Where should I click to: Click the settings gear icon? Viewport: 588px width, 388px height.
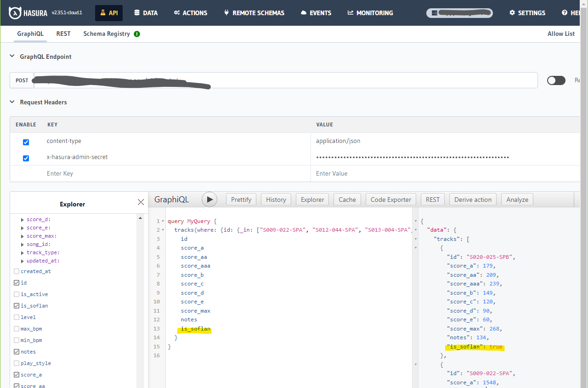512,13
